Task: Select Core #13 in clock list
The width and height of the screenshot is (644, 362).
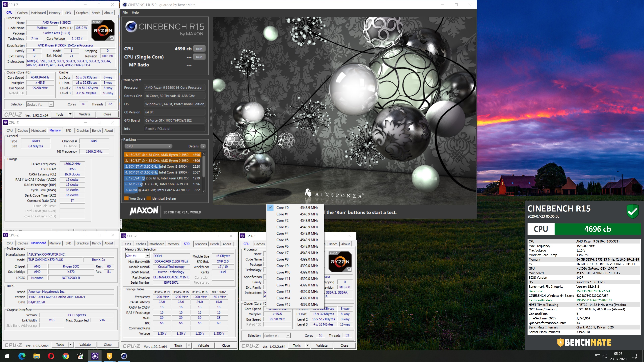Action: pyautogui.click(x=296, y=292)
